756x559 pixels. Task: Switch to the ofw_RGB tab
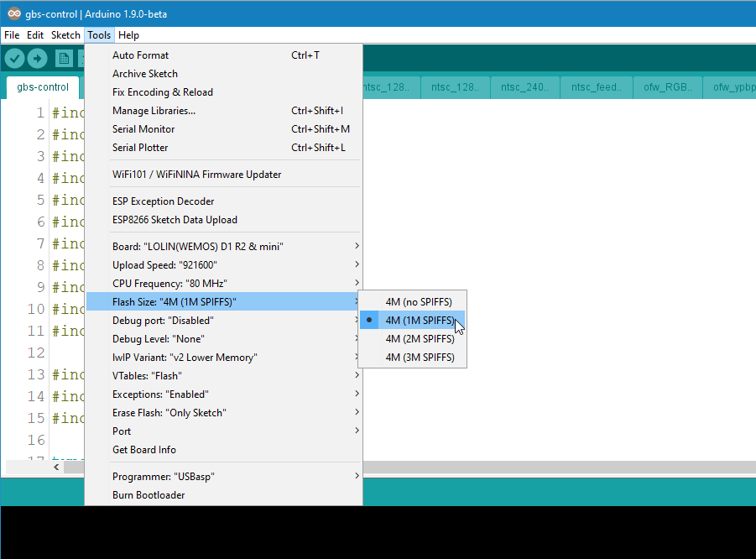667,86
